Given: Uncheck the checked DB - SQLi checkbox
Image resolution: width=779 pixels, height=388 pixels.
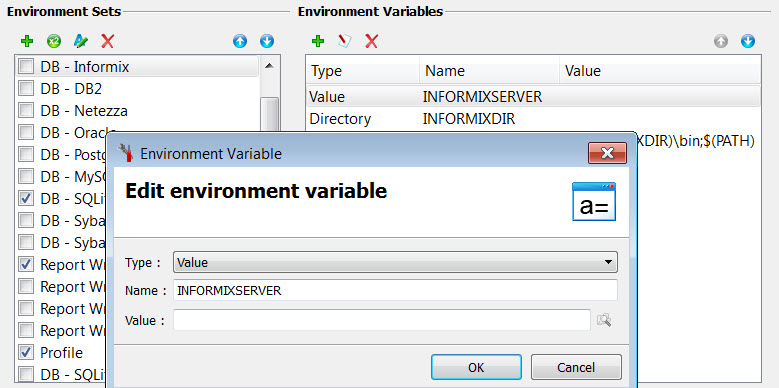Looking at the screenshot, I should pyautogui.click(x=26, y=199).
